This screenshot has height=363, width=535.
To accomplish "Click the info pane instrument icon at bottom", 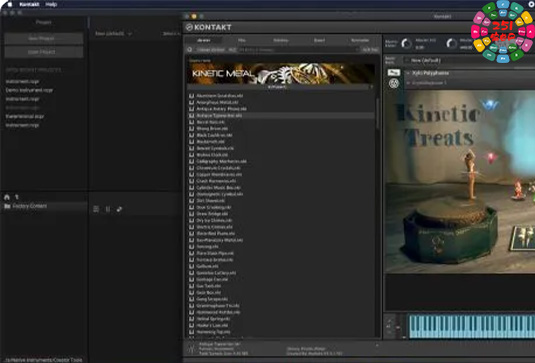I will coord(191,349).
